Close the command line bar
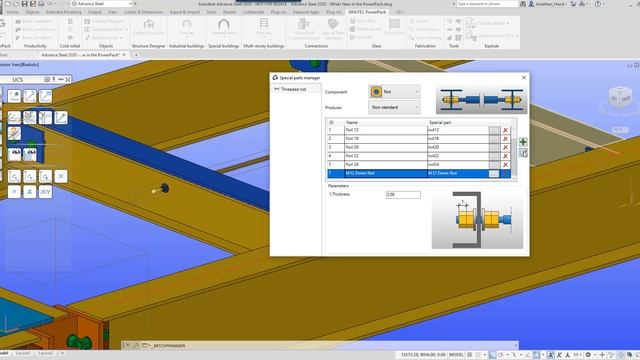 point(127,345)
